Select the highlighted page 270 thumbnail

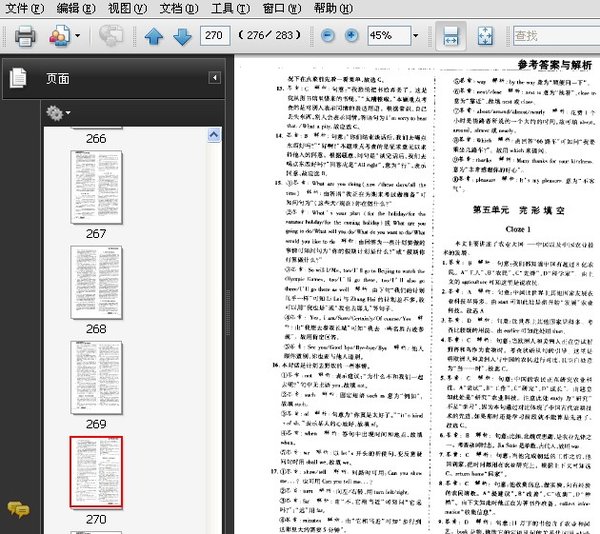coord(96,472)
